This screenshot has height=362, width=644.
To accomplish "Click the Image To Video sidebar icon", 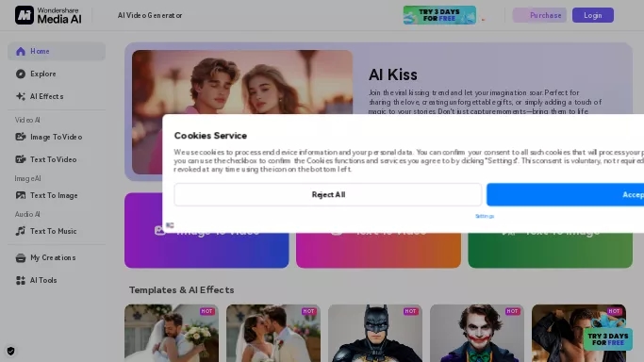I will 21,137.
